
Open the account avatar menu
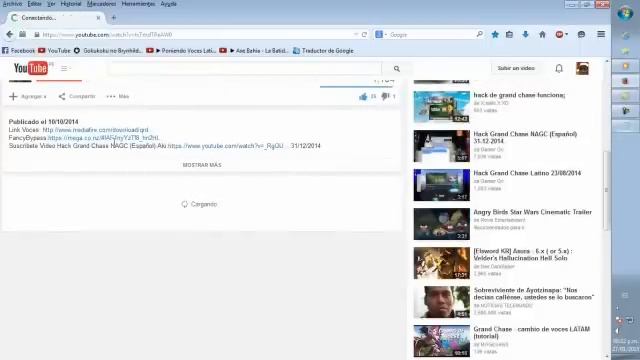[582, 69]
